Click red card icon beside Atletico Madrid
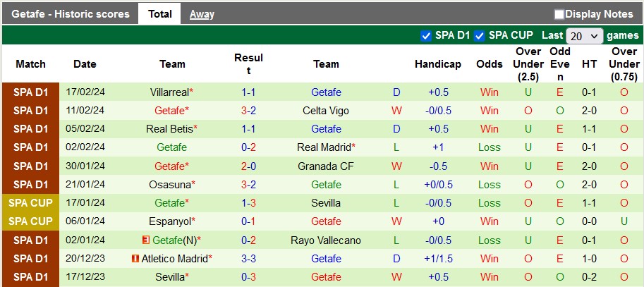The width and height of the screenshot is (644, 287). tap(135, 259)
